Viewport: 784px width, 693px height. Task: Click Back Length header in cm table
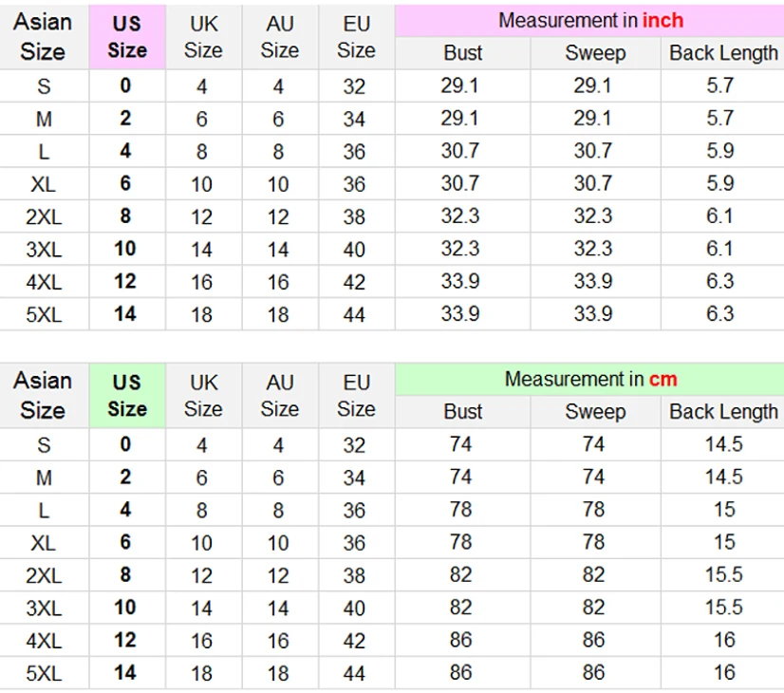[723, 412]
